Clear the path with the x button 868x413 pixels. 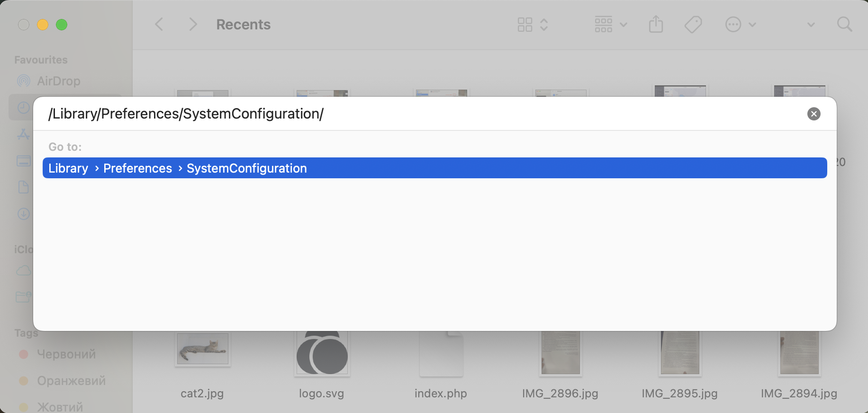[x=814, y=114]
